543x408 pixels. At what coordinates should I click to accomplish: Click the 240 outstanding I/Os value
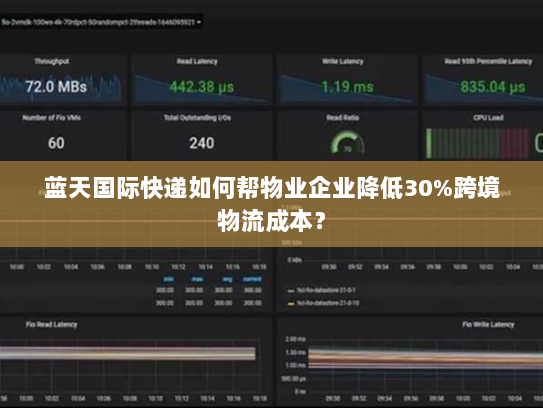[202, 143]
